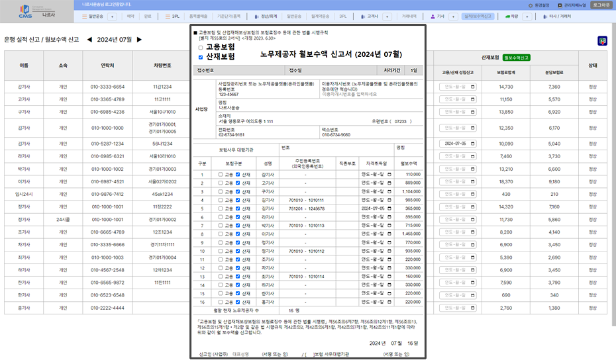Open date field in form row 10
Image resolution: width=616 pixels, height=364 pixels.
pos(376,251)
